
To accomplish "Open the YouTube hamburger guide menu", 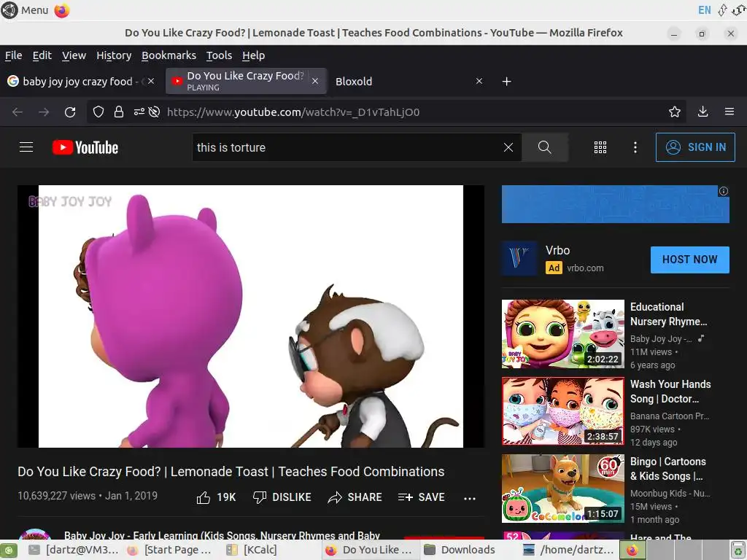I will pyautogui.click(x=26, y=147).
